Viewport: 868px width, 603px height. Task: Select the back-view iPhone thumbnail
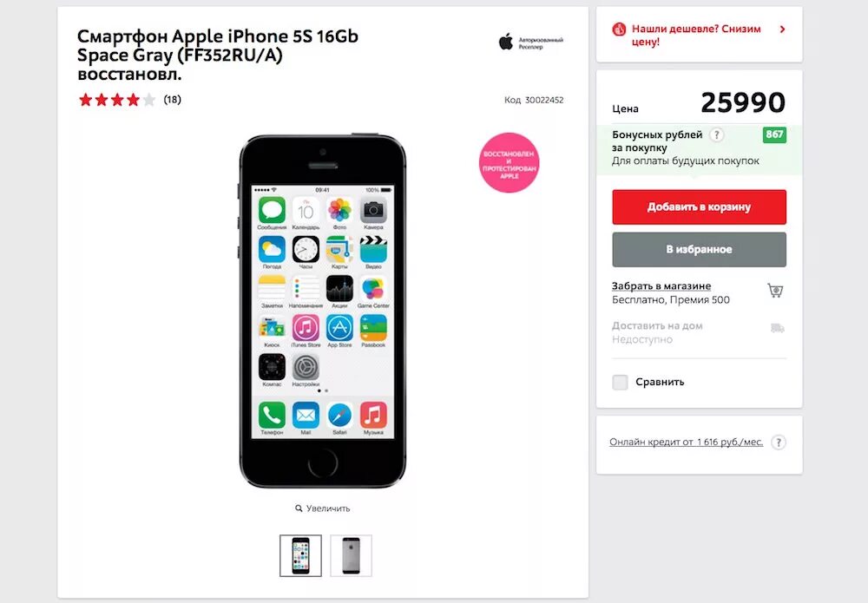click(351, 555)
